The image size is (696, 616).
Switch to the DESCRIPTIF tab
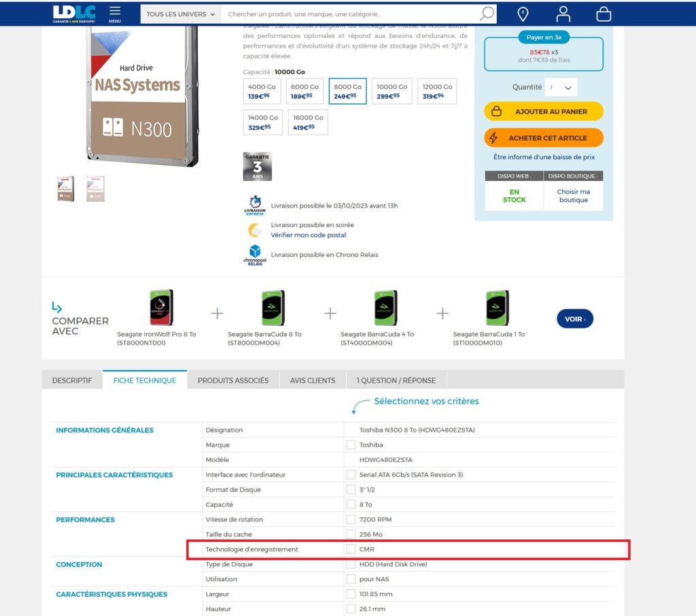pyautogui.click(x=72, y=380)
